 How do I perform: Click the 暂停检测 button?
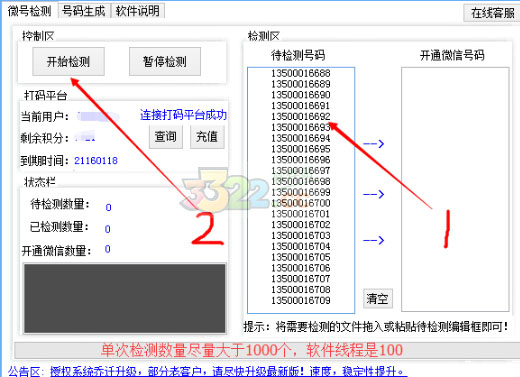click(165, 61)
